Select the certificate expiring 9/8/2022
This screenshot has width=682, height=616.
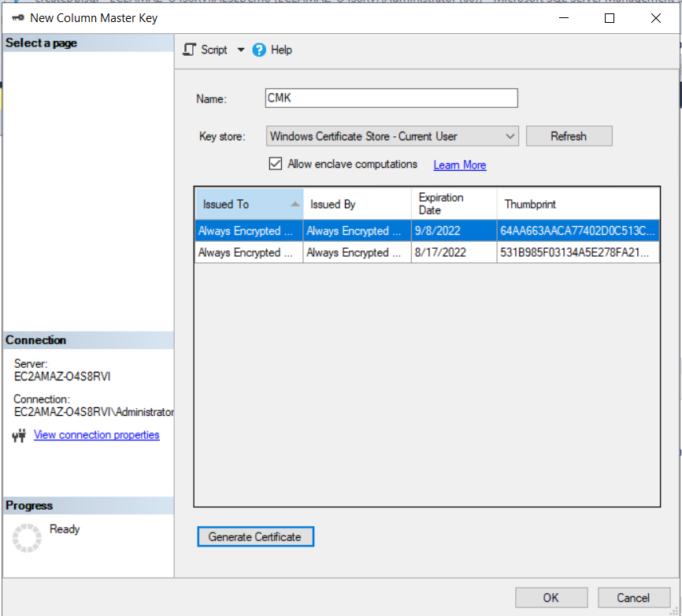[354, 230]
